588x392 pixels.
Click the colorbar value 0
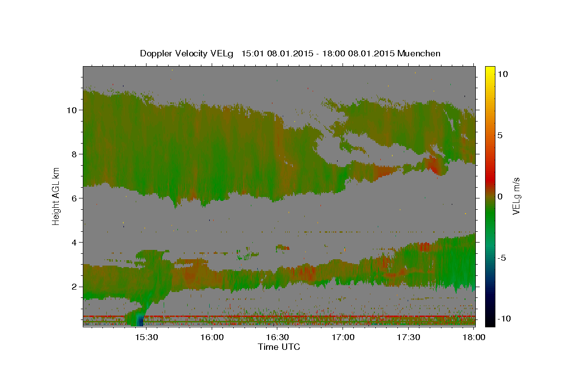(x=500, y=196)
